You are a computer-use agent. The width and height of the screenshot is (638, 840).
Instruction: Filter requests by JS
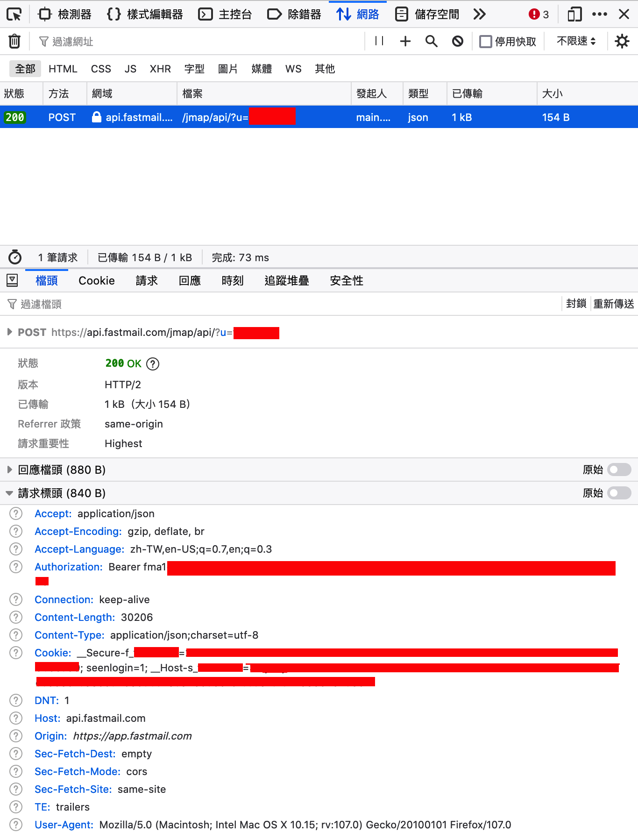[x=130, y=69]
